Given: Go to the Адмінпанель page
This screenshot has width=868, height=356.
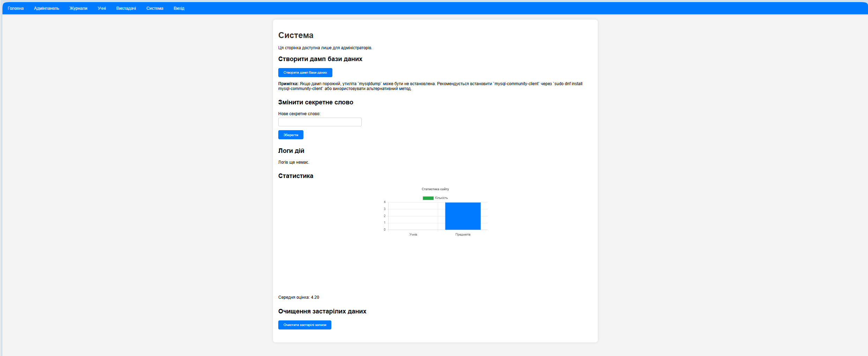Looking at the screenshot, I should [x=46, y=8].
